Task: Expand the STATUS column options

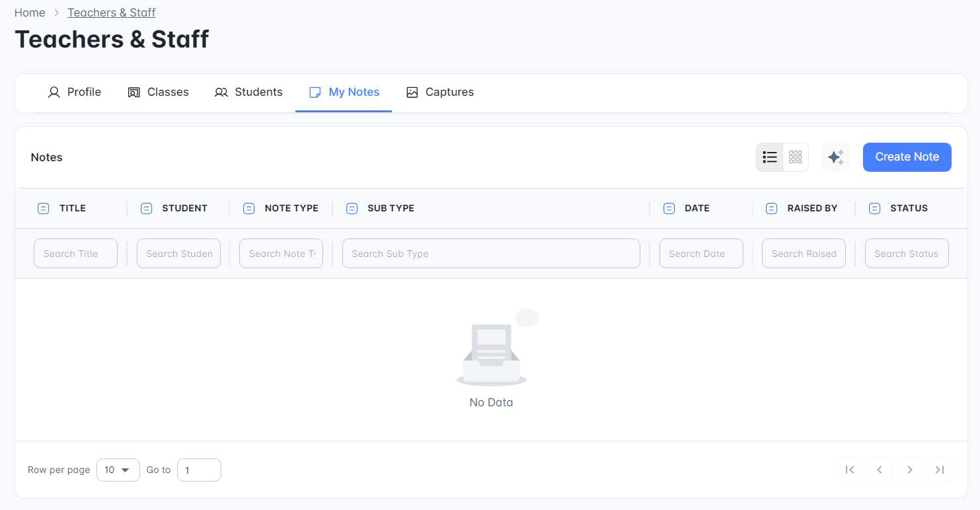Action: (x=874, y=208)
